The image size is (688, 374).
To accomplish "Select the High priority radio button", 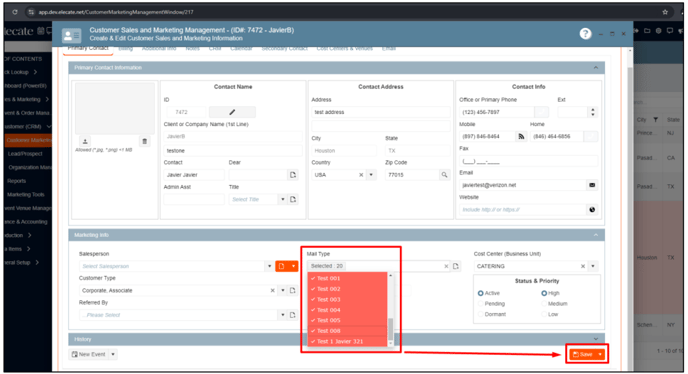I will [544, 293].
